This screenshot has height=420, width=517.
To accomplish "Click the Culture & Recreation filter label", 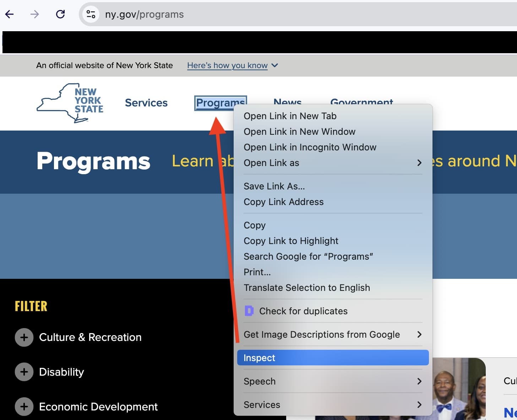I will (90, 337).
